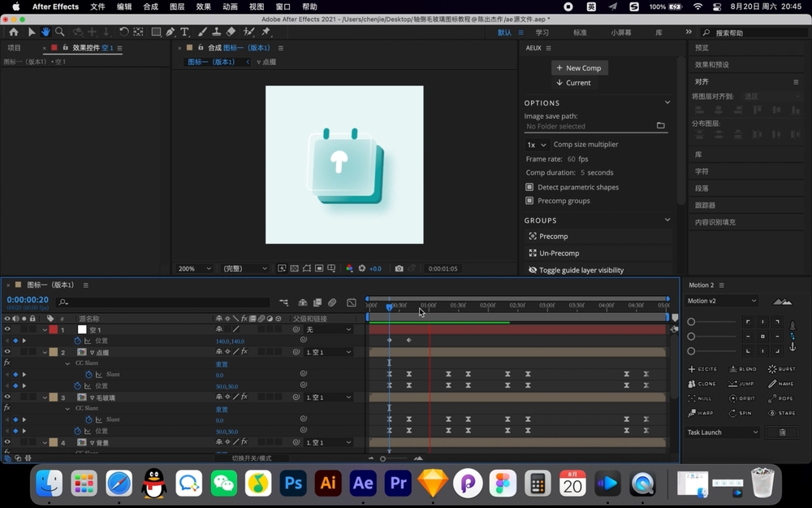Image resolution: width=812 pixels, height=508 pixels.
Task: Select the Puppet Pin tool
Action: pos(266,33)
